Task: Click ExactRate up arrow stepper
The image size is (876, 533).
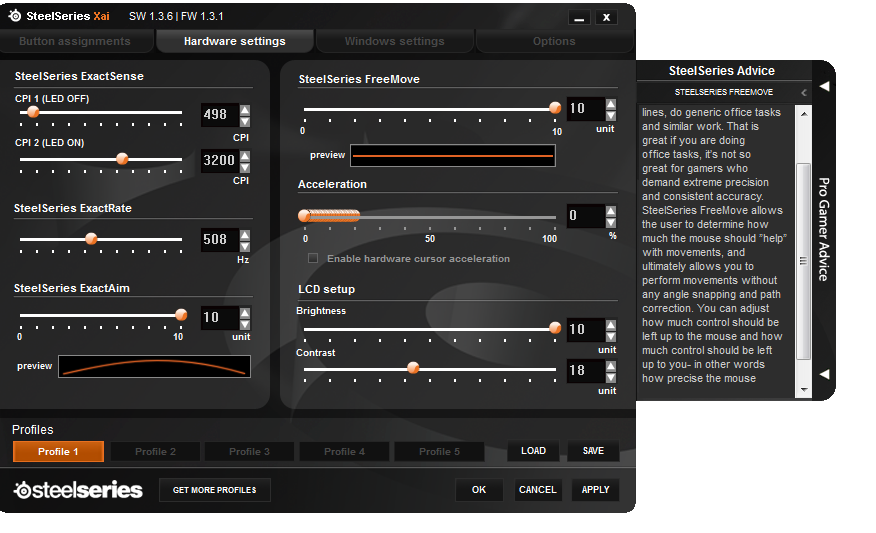Action: click(x=246, y=234)
